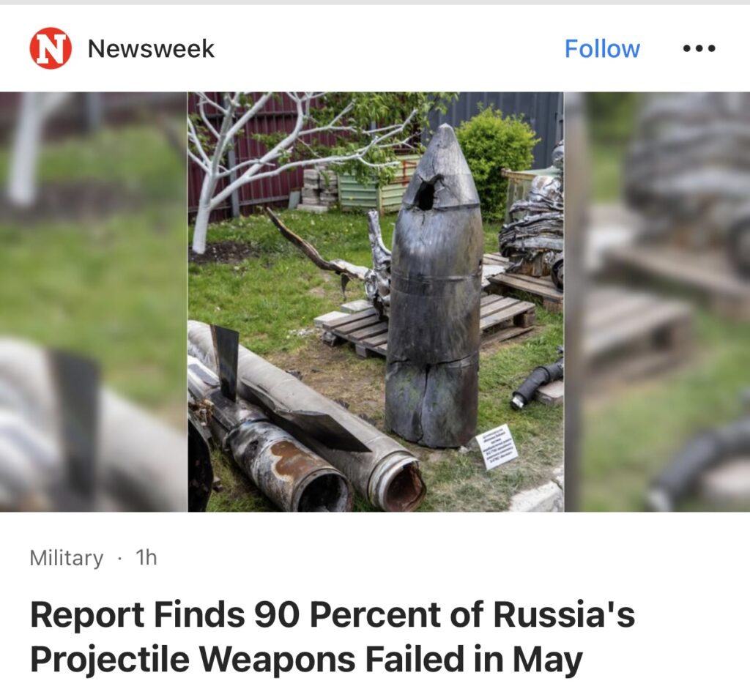Follow the Newsweek channel

click(602, 49)
